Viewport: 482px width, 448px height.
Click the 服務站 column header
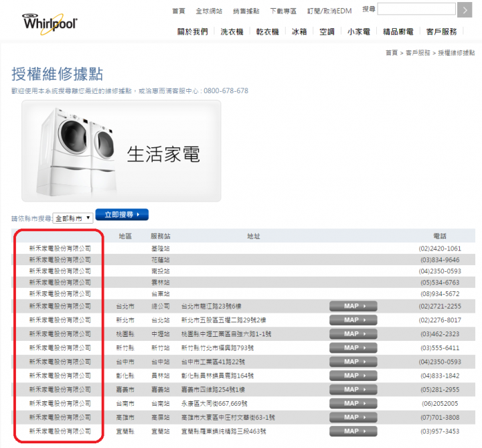point(161,236)
